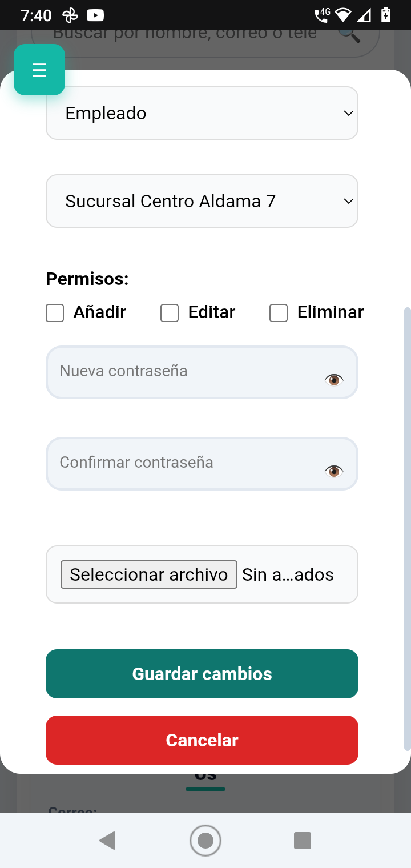
Task: Click Guardar cambios button
Action: click(x=202, y=674)
